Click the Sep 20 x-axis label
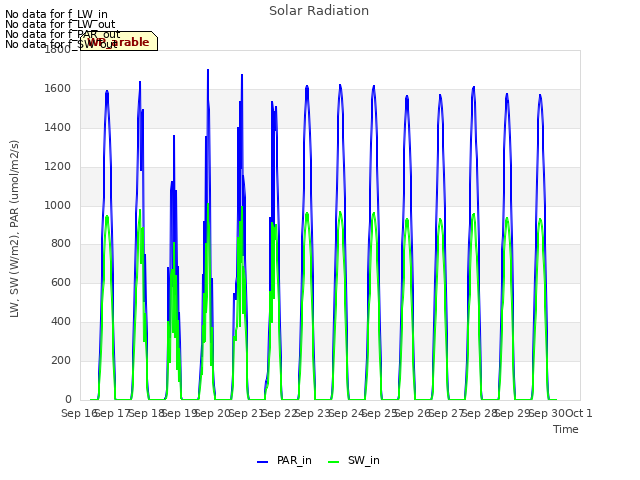 (x=213, y=413)
